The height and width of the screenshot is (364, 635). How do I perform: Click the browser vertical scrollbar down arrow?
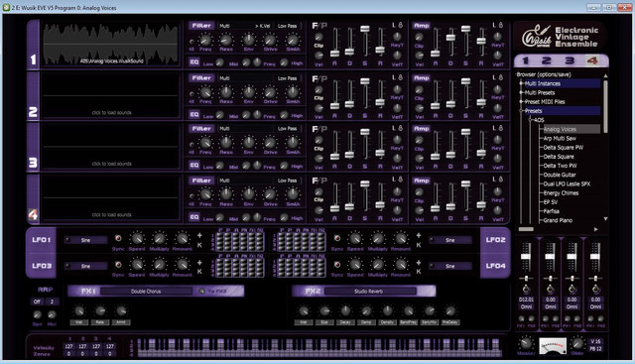point(605,218)
